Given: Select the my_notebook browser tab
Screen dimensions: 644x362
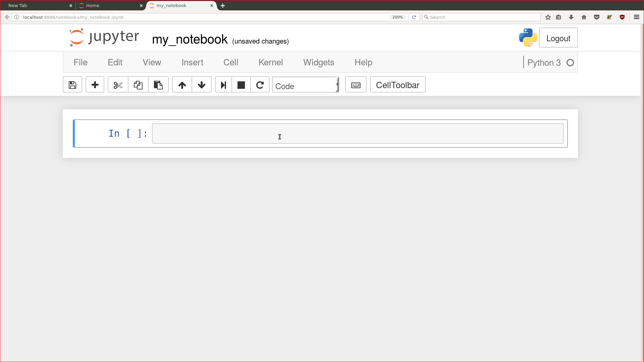Looking at the screenshot, I should point(181,6).
